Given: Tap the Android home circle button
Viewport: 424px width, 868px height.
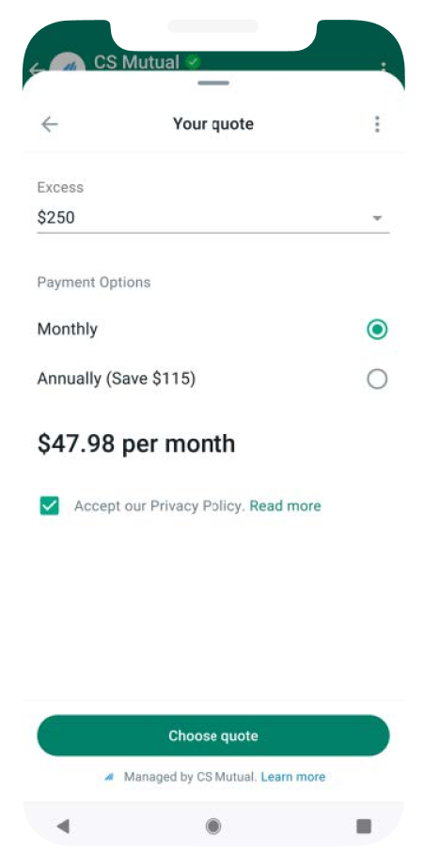Looking at the screenshot, I should click(x=212, y=827).
